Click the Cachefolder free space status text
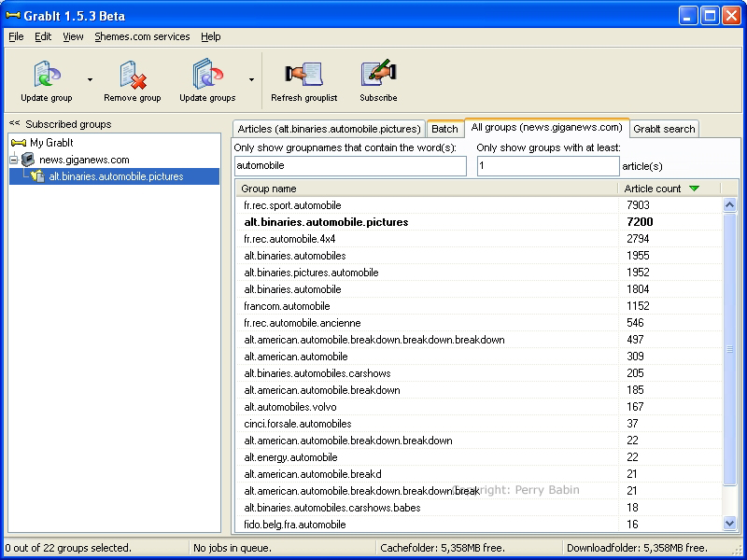This screenshot has width=747, height=560. click(x=443, y=548)
